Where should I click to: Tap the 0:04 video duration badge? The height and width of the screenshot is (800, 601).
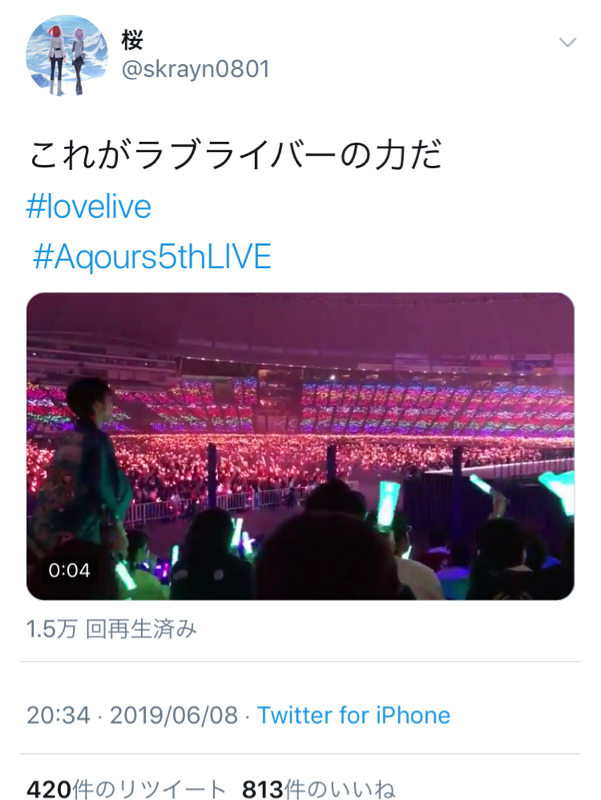[x=69, y=570]
